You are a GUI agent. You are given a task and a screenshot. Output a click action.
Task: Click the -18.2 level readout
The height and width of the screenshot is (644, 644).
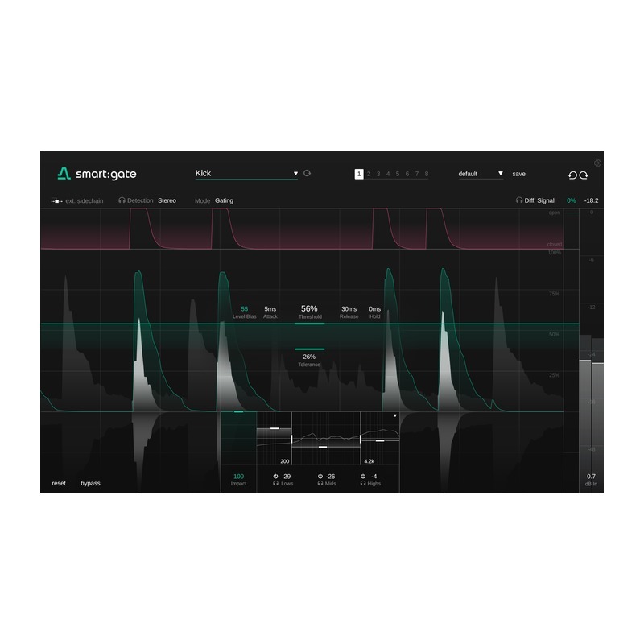point(592,200)
